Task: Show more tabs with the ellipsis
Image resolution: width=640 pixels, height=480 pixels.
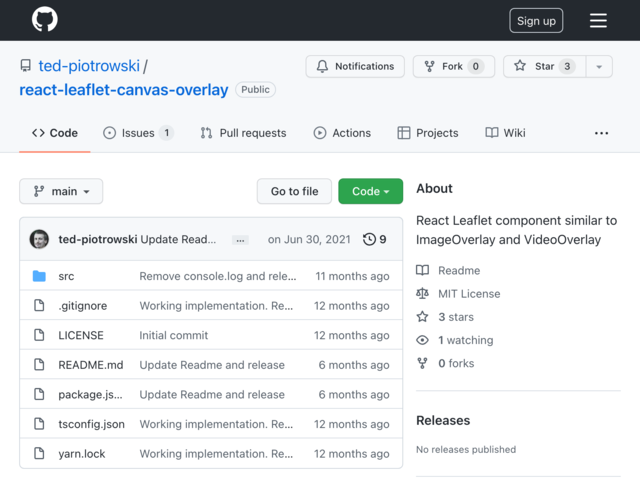Action: click(601, 133)
